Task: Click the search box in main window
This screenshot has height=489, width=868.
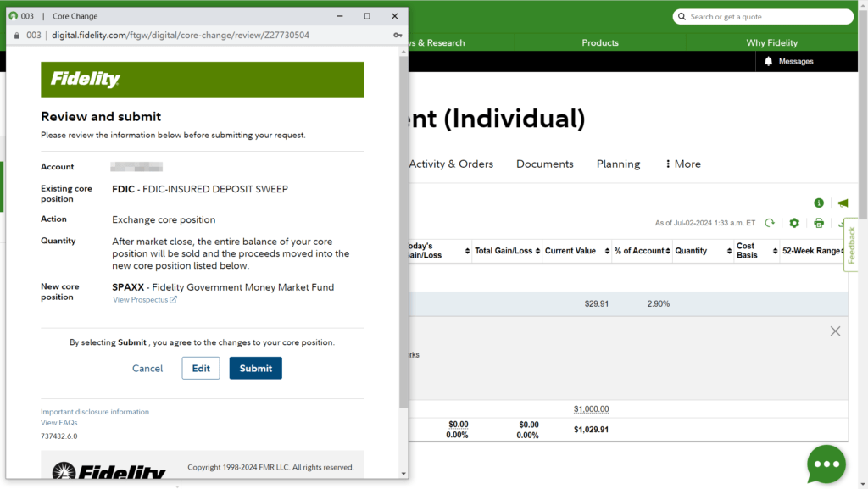Action: pyautogui.click(x=763, y=17)
